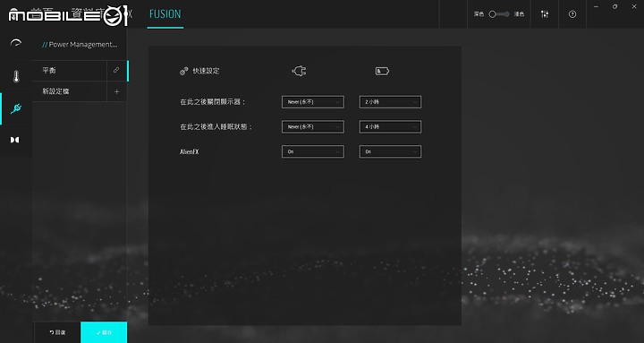Select the 新設定檔 new profile entry
This screenshot has height=343, width=644.
pos(69,91)
